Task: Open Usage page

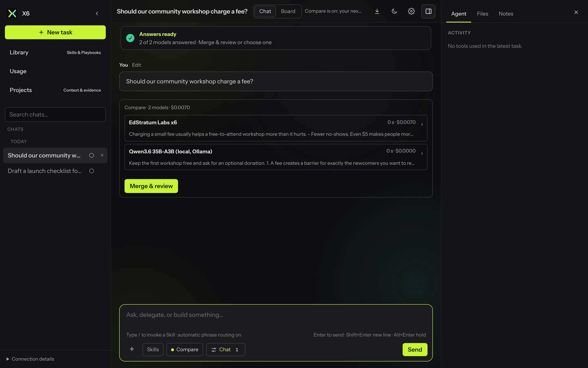Action: (55, 71)
